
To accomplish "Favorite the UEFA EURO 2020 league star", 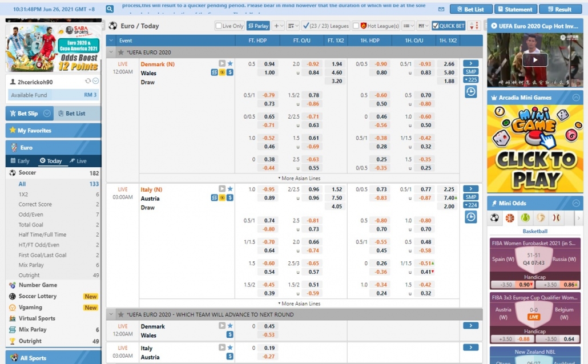I will pos(121,52).
